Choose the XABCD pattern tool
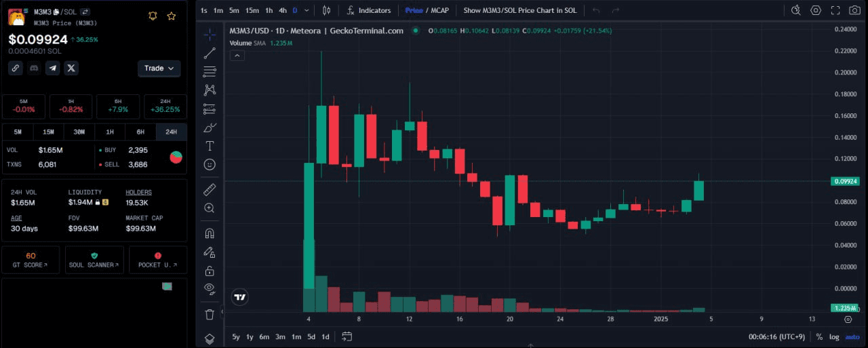 tap(210, 90)
